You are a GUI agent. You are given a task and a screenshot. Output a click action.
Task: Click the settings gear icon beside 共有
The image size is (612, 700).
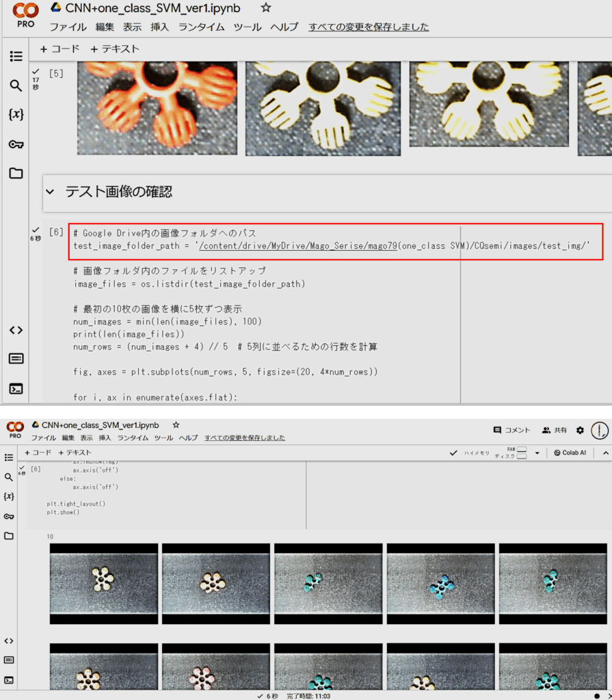pos(580,430)
